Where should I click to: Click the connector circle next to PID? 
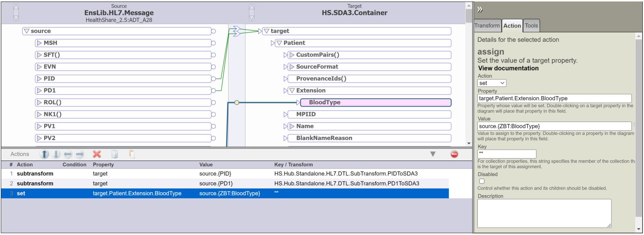click(213, 79)
